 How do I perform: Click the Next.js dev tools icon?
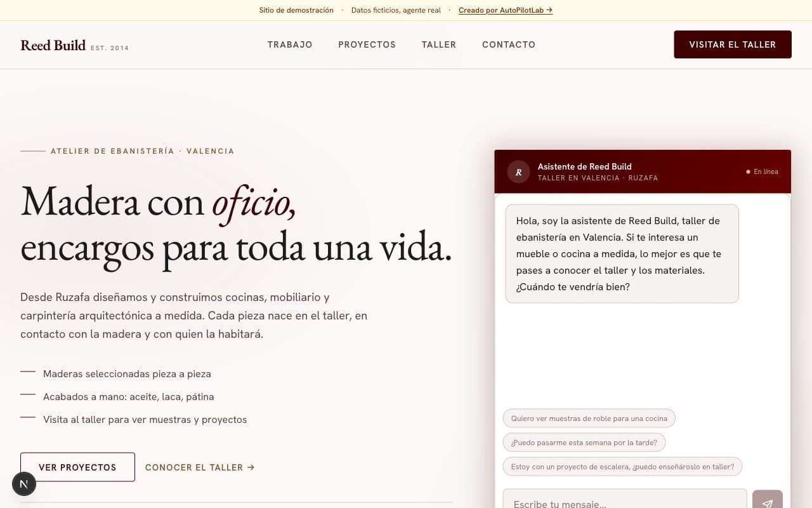24,485
